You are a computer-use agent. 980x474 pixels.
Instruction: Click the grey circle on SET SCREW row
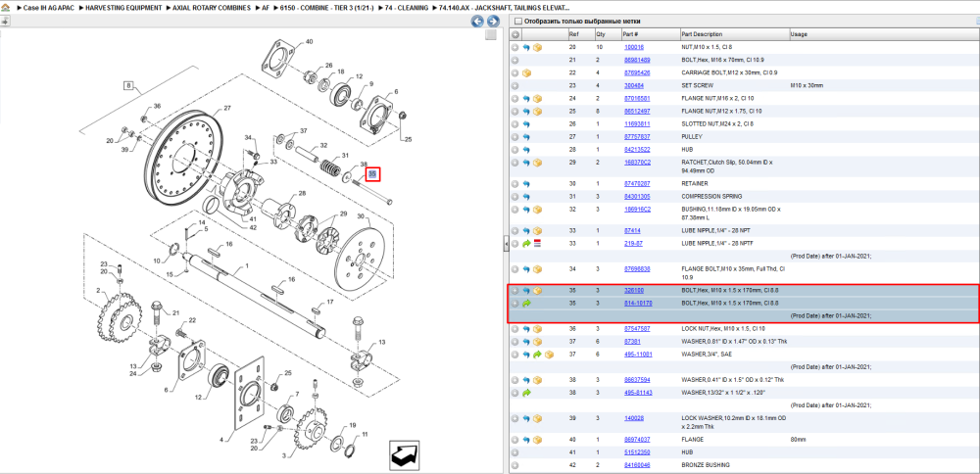click(x=515, y=85)
